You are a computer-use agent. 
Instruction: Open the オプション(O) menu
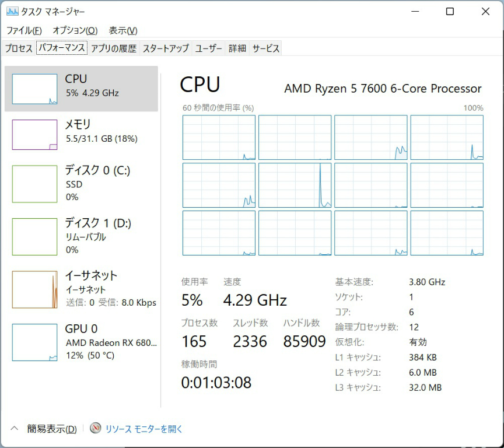(x=75, y=30)
